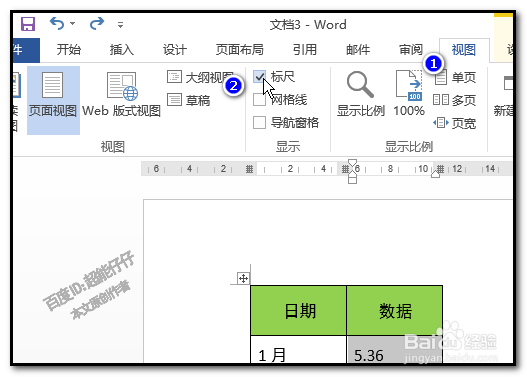This screenshot has height=377, width=527.
Task: Set zoom to 100% button
Action: point(409,94)
